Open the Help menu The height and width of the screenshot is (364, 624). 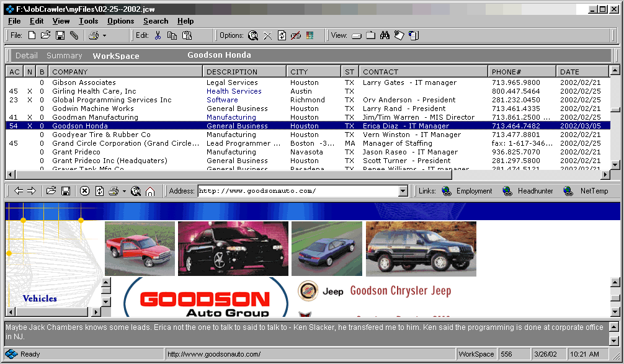click(x=185, y=21)
